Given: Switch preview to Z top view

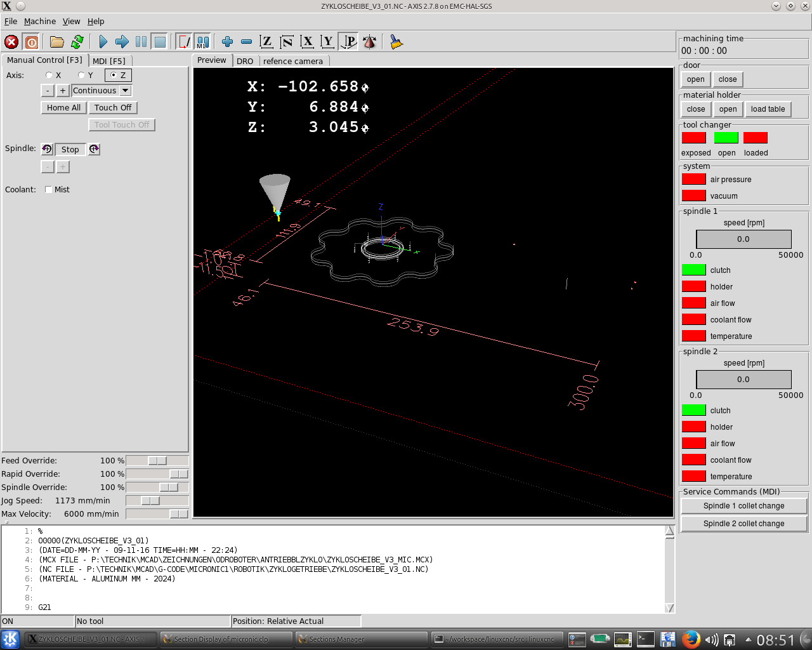Looking at the screenshot, I should (266, 42).
